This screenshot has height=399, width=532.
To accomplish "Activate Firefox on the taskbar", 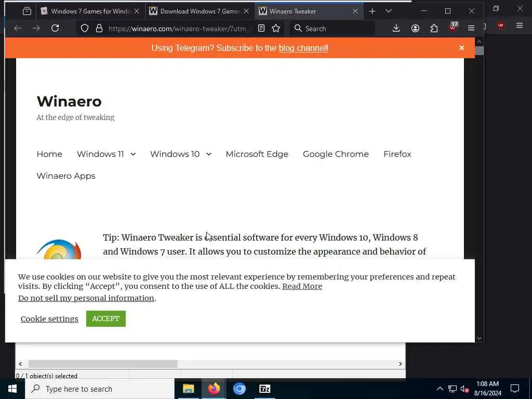I will pyautogui.click(x=214, y=389).
